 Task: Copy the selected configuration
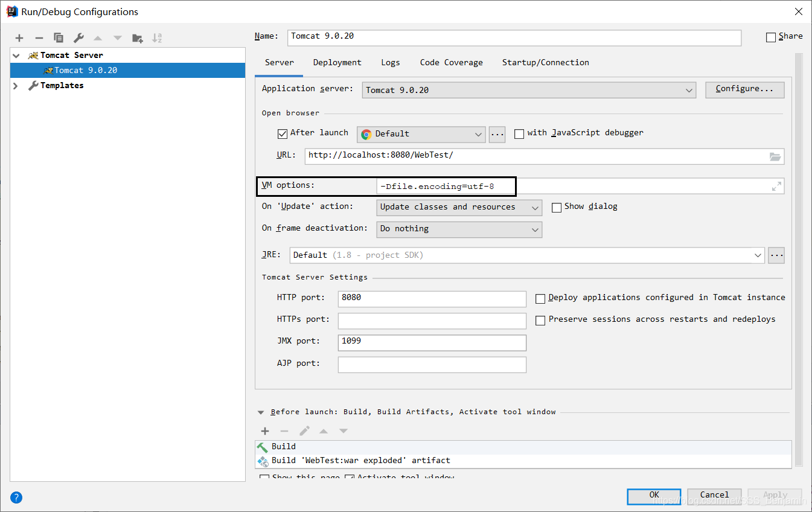(x=59, y=38)
